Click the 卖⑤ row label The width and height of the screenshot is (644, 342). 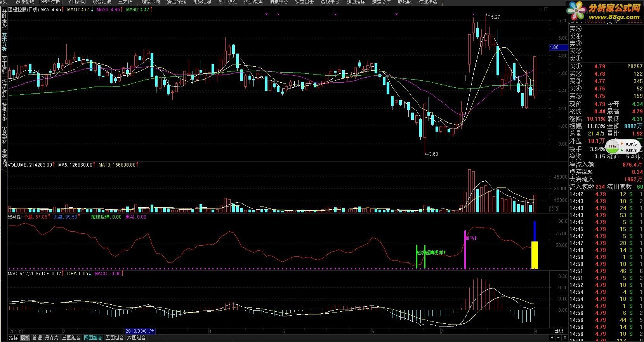576,29
